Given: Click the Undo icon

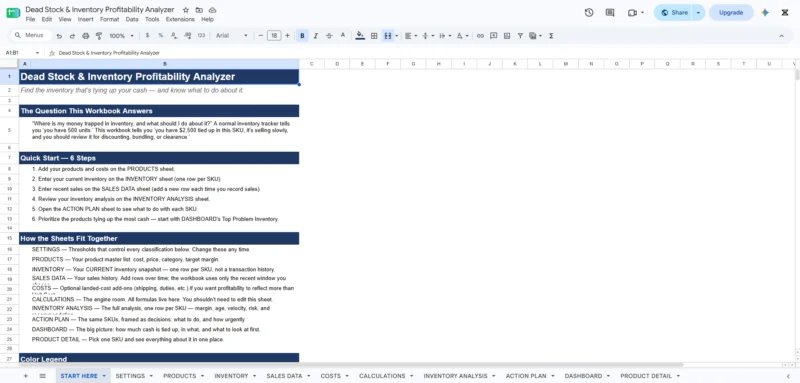Looking at the screenshot, I should [x=59, y=36].
